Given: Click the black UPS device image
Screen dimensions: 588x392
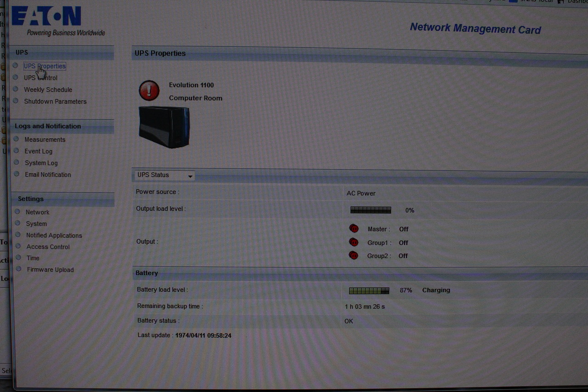Looking at the screenshot, I should 164,127.
